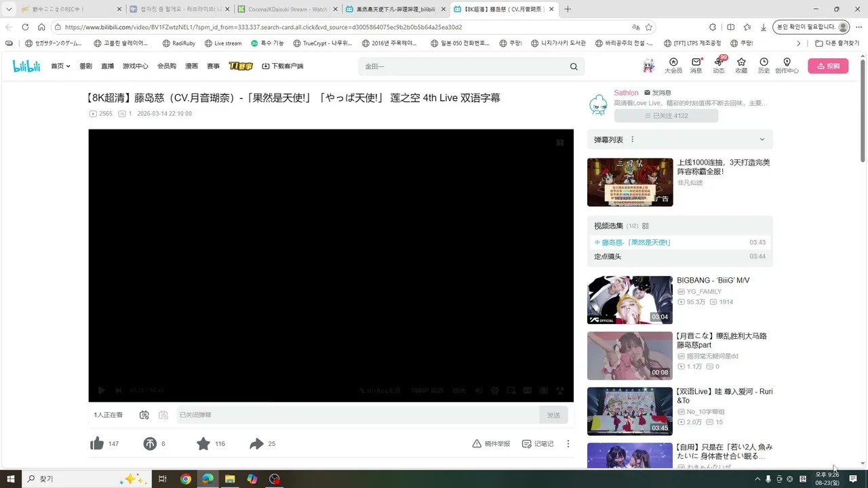The width and height of the screenshot is (868, 488).
Task: Open File Explorer from the taskbar
Action: click(x=230, y=479)
